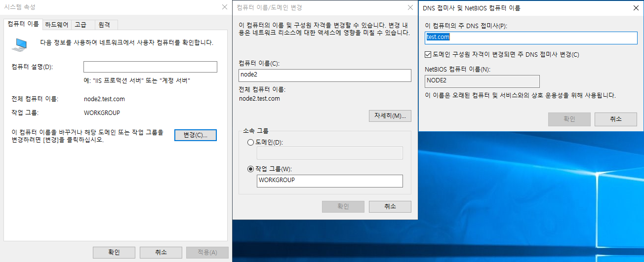Select the 작업 그룹(W) radio button
This screenshot has width=644, height=262.
[x=251, y=169]
